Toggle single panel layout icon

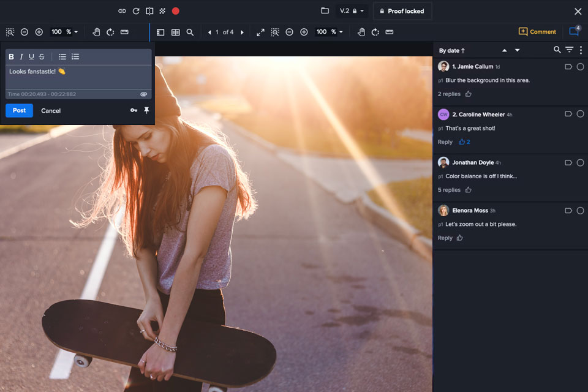(x=160, y=32)
